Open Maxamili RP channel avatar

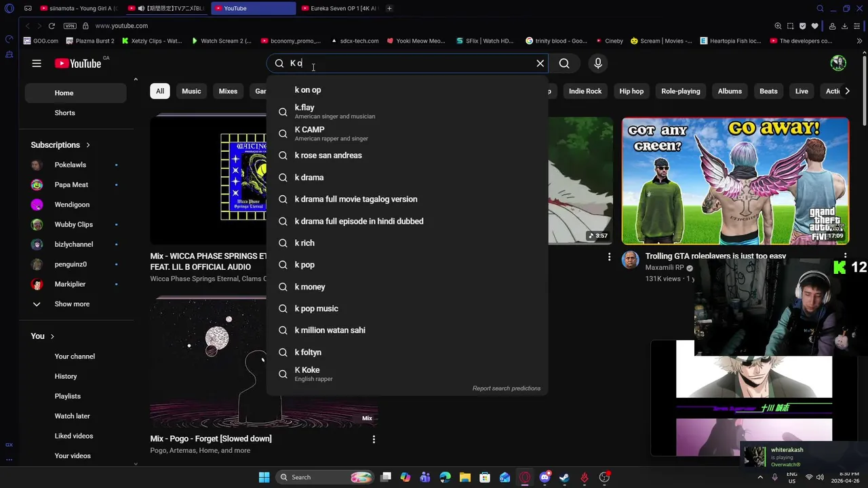click(630, 260)
